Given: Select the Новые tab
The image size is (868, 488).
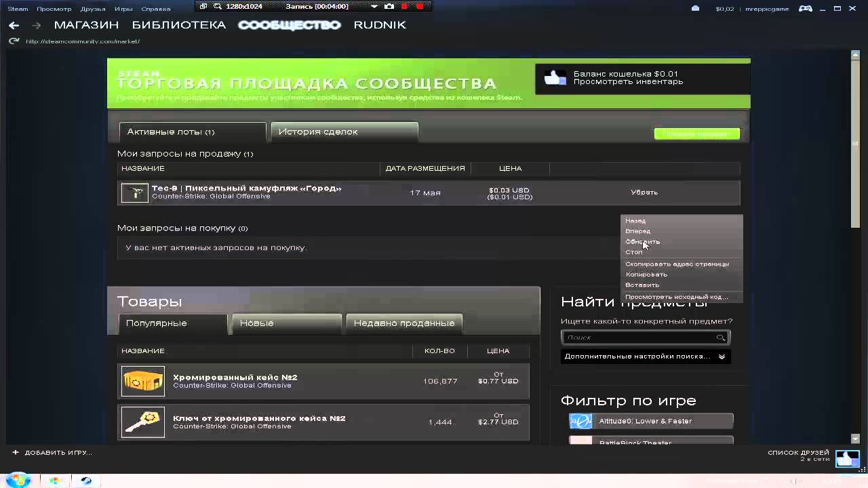Looking at the screenshot, I should (x=287, y=323).
